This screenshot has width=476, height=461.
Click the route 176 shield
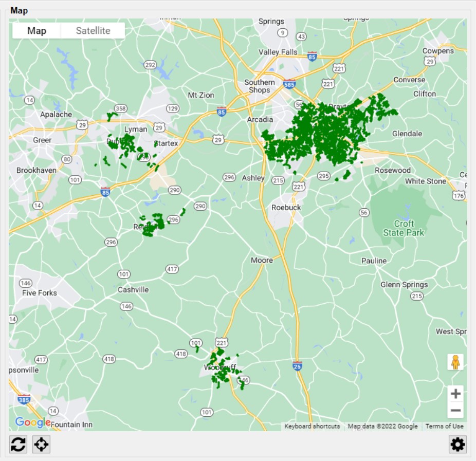point(459,195)
